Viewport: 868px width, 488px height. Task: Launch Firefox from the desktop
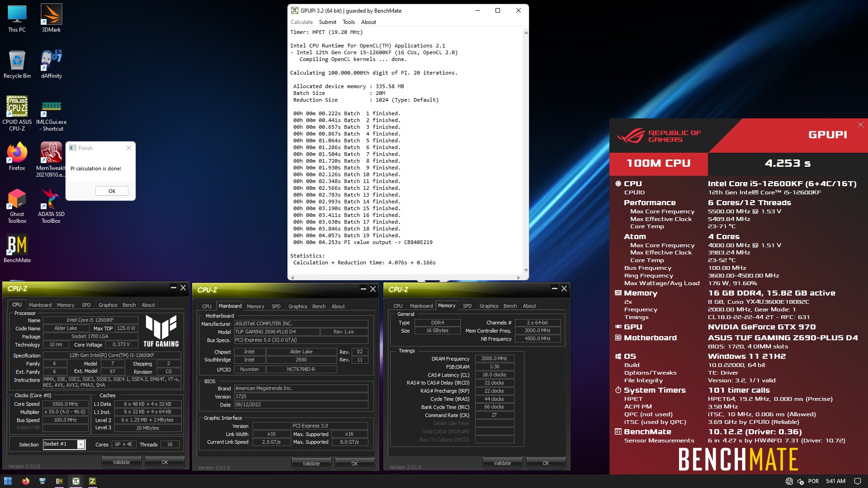point(17,156)
